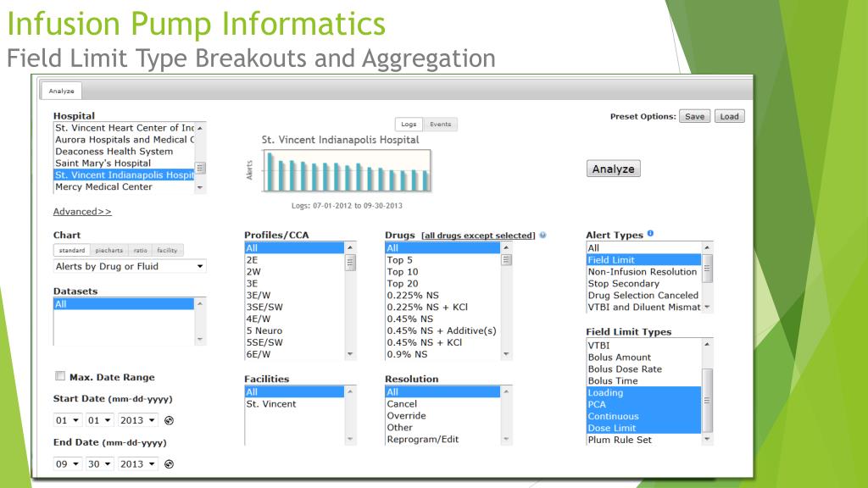Open the Alerts by Drug or Fluid dropdown
The width and height of the screenshot is (868, 488).
pos(130,266)
